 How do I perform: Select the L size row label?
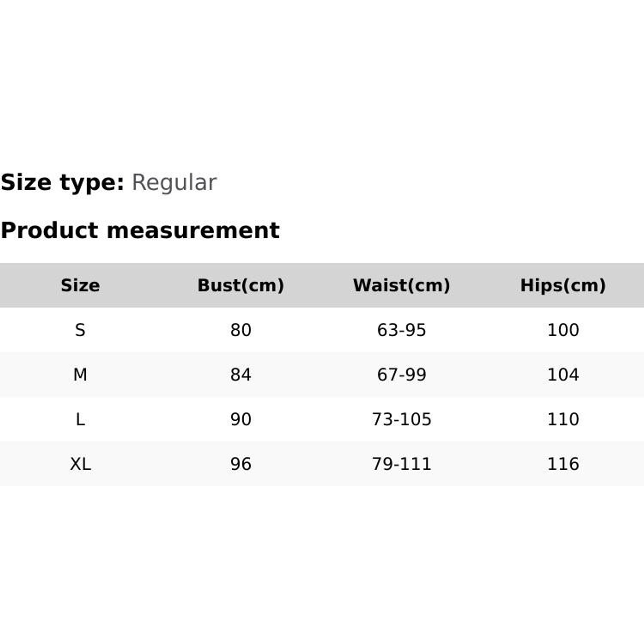click(80, 419)
